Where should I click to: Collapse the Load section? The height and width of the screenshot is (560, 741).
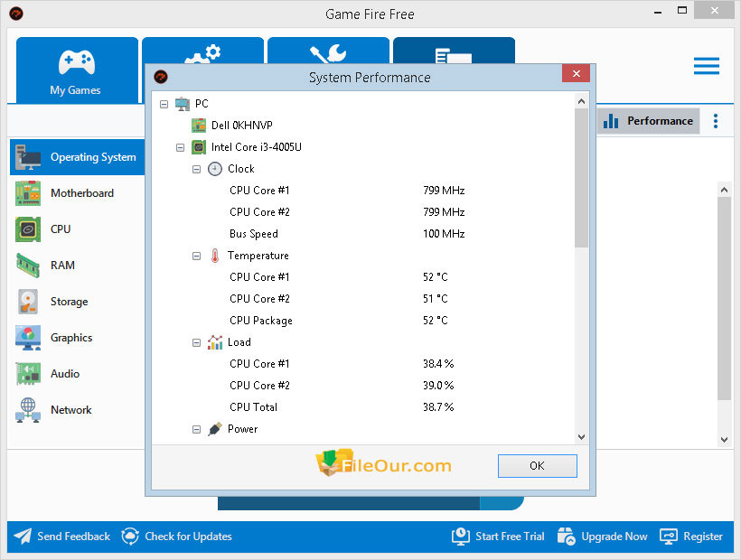[197, 343]
